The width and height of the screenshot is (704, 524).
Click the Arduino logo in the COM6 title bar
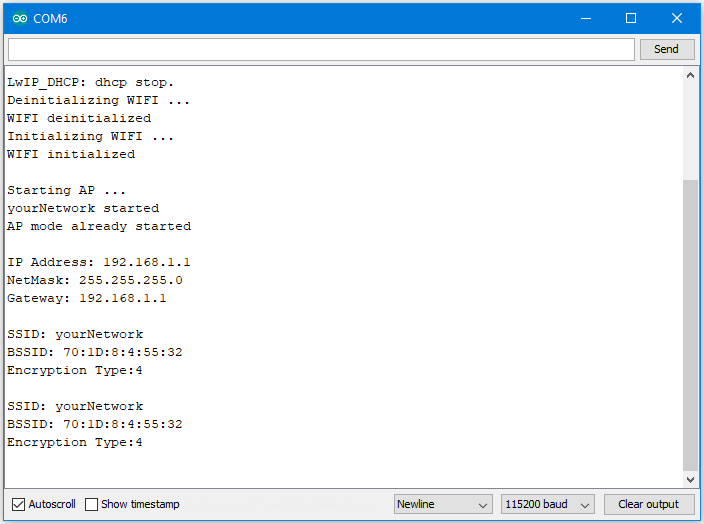click(20, 18)
